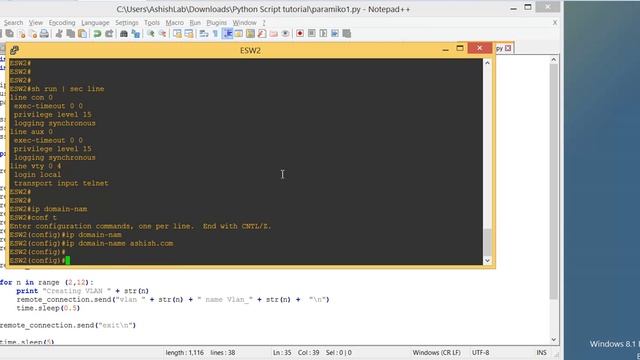Click the remote_connection.send("exit\n") line
The image size is (640, 360).
(x=68, y=325)
